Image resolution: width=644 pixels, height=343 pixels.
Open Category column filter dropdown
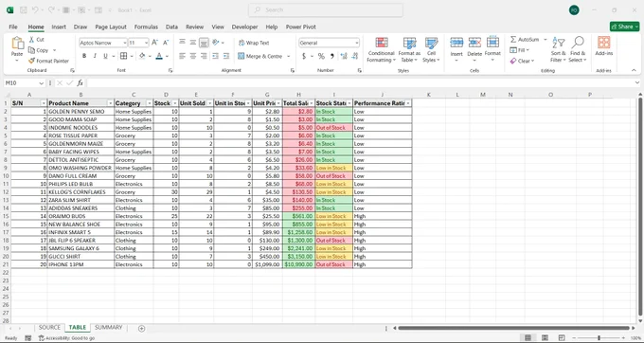click(150, 103)
